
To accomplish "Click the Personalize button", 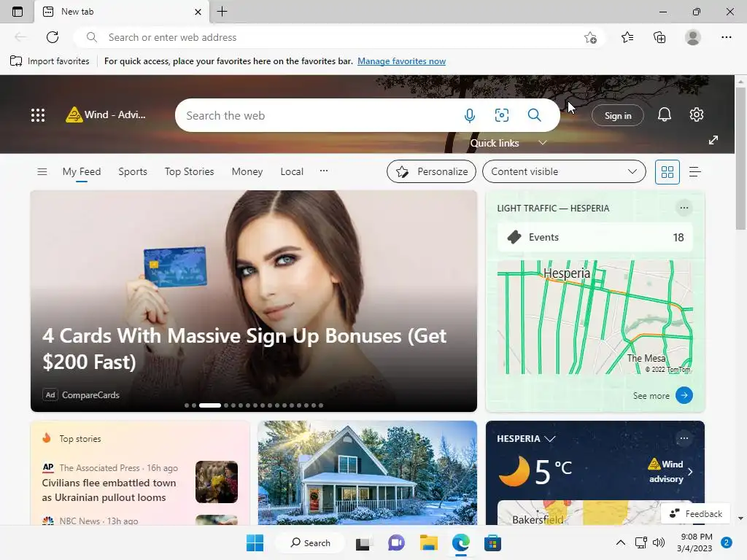I will (x=431, y=171).
